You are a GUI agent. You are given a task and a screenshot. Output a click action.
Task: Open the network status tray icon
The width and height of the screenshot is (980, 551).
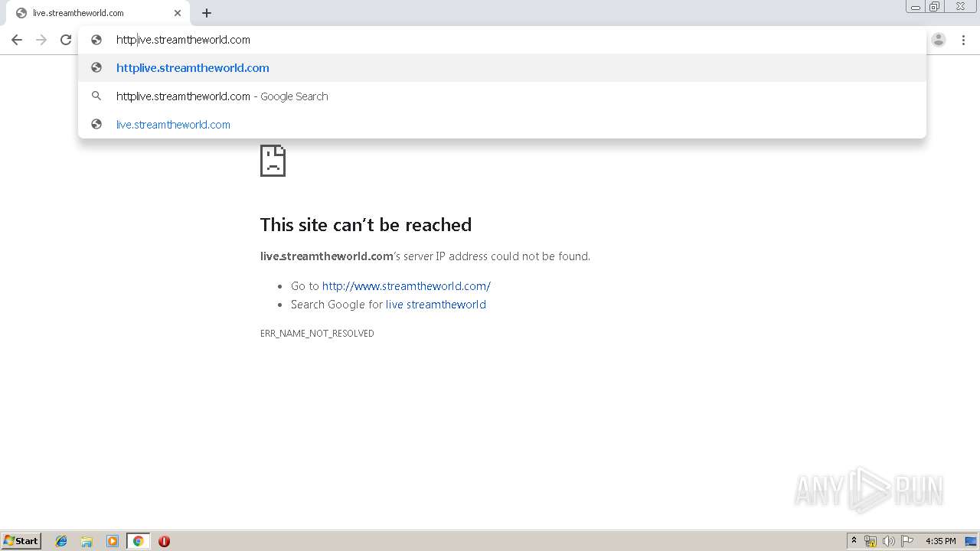coord(871,541)
